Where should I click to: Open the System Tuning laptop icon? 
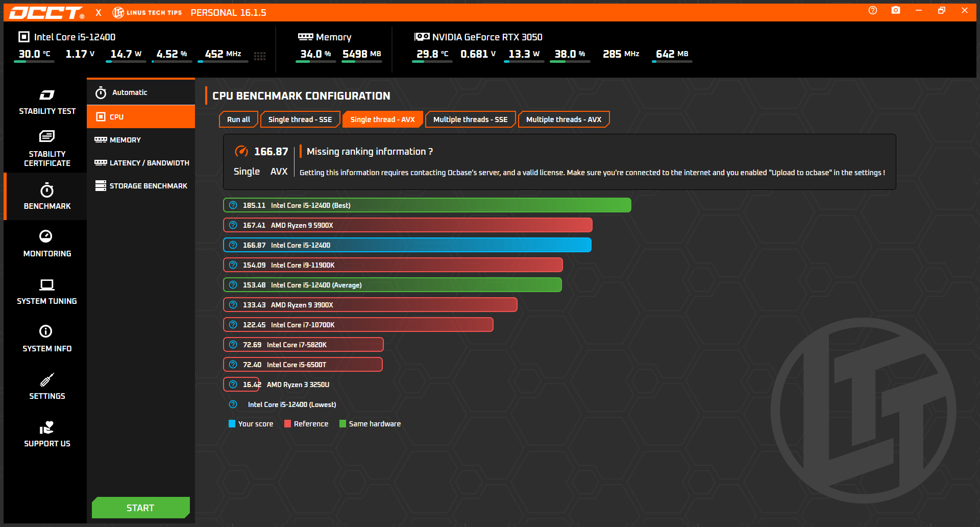click(46, 284)
